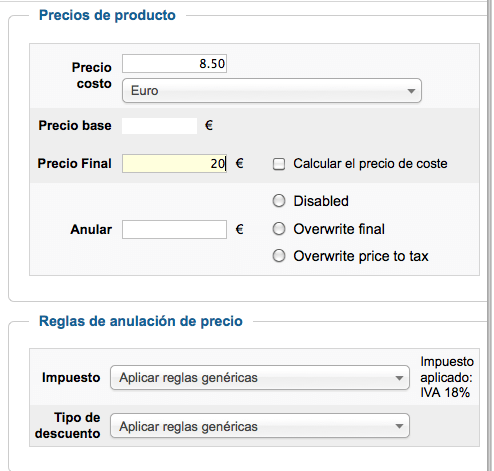Open the Euro currency dropdown
The height and width of the screenshot is (471, 494).
pyautogui.click(x=272, y=91)
